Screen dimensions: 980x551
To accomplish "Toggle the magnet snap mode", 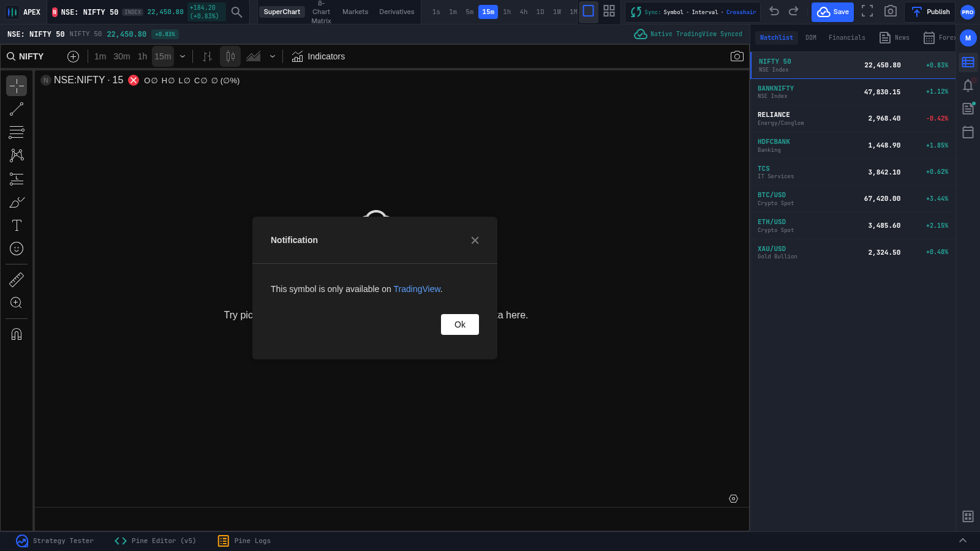I will [x=17, y=334].
